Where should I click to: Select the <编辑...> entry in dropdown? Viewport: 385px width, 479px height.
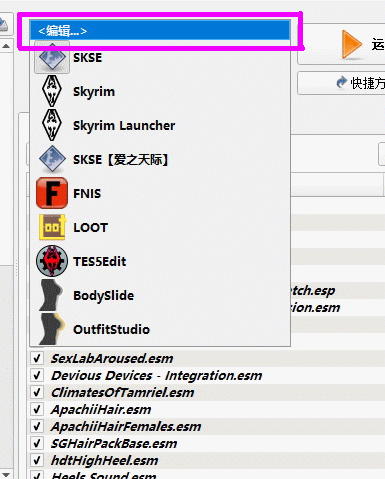pos(160,31)
